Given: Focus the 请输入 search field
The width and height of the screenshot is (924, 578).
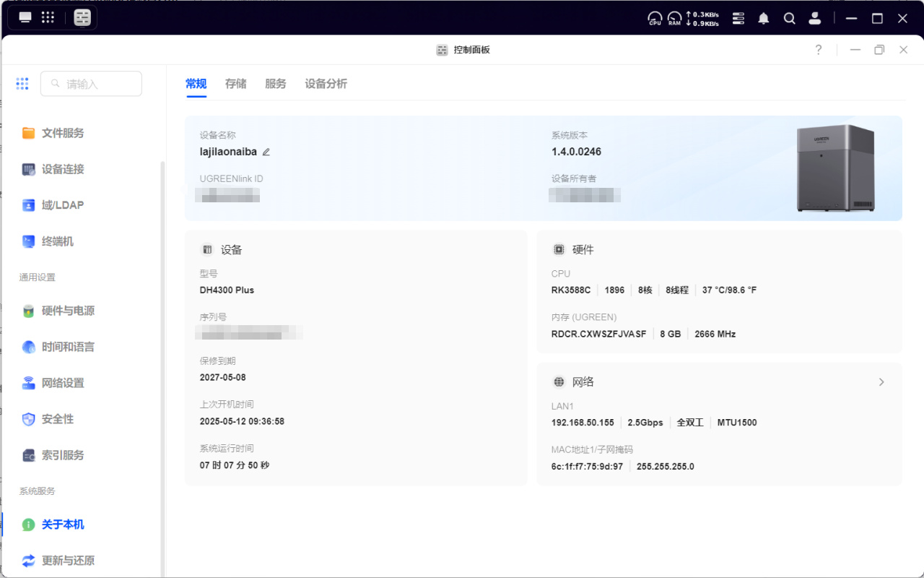Looking at the screenshot, I should click(91, 84).
